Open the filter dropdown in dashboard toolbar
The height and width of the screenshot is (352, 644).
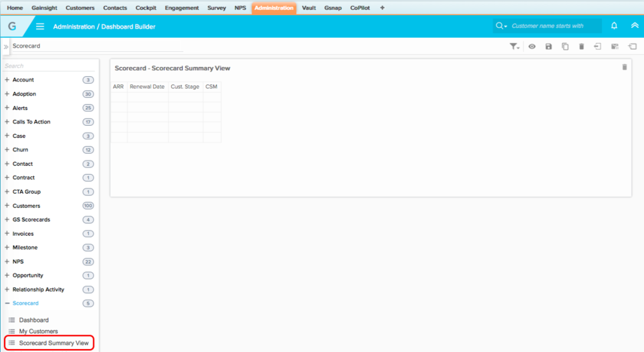pos(514,47)
